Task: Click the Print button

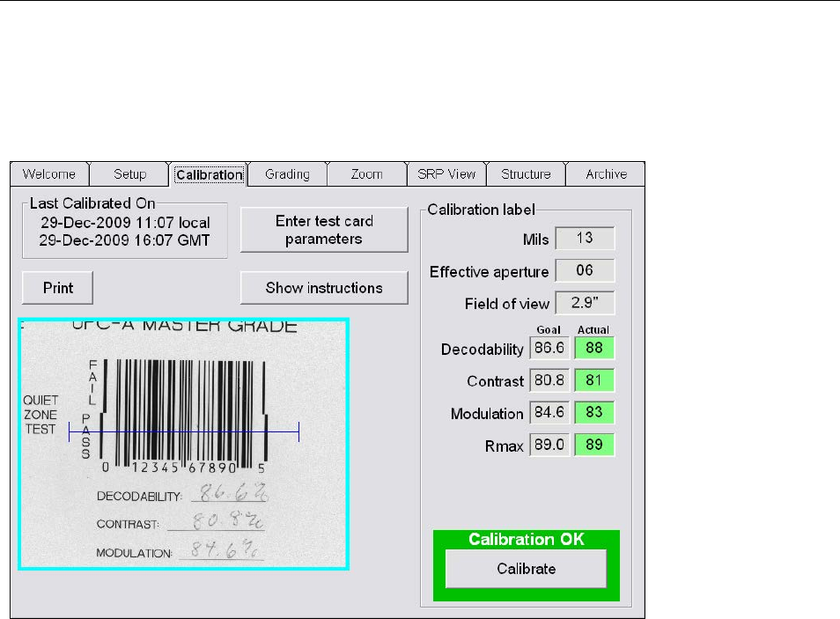Action: [x=58, y=288]
